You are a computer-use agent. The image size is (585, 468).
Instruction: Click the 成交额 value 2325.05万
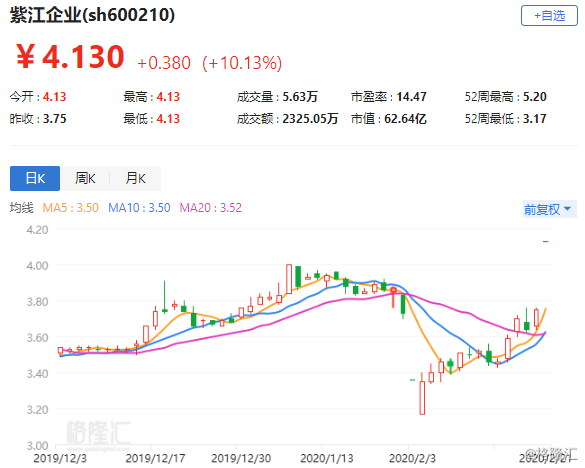(x=310, y=119)
